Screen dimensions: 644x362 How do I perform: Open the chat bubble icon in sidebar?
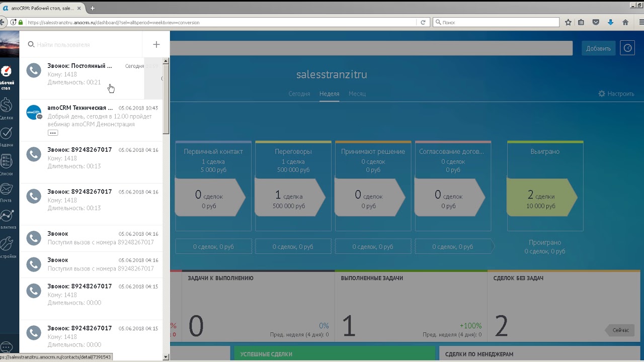tap(6, 347)
